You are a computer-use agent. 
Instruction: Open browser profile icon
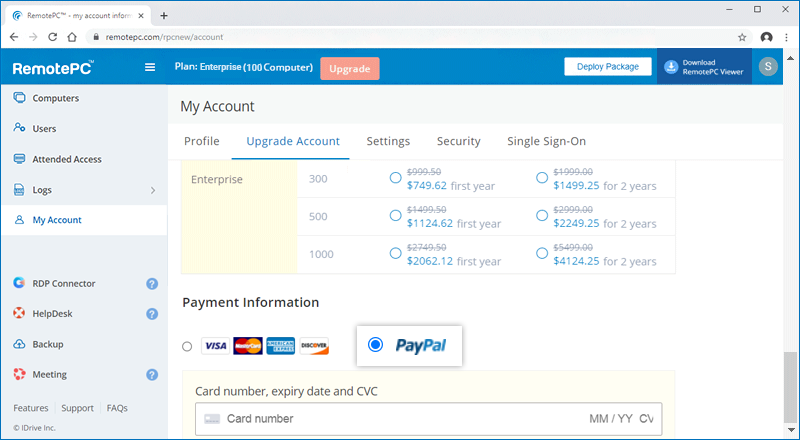[766, 37]
